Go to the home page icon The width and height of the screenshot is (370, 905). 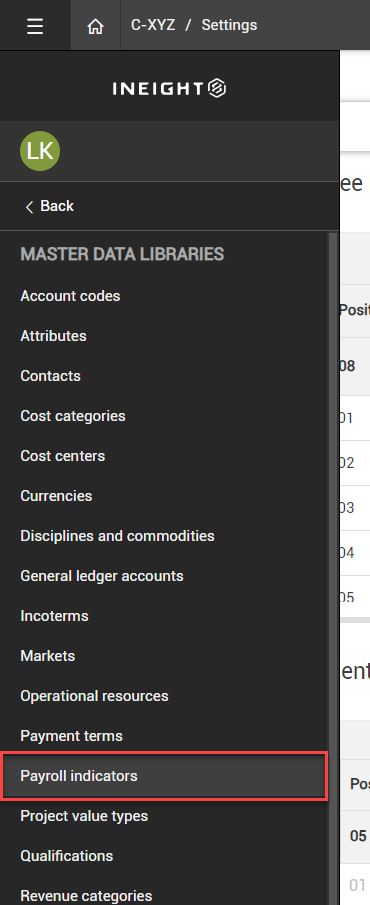95,26
